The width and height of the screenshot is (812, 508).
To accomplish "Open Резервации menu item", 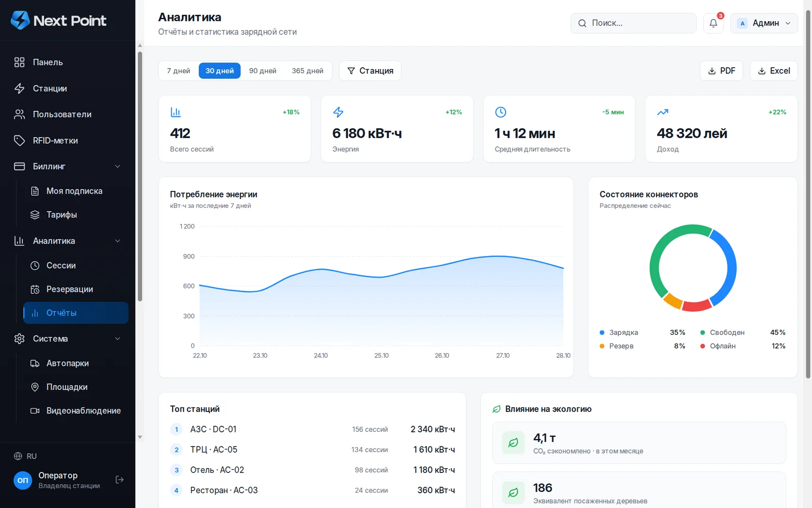I will tap(76, 289).
